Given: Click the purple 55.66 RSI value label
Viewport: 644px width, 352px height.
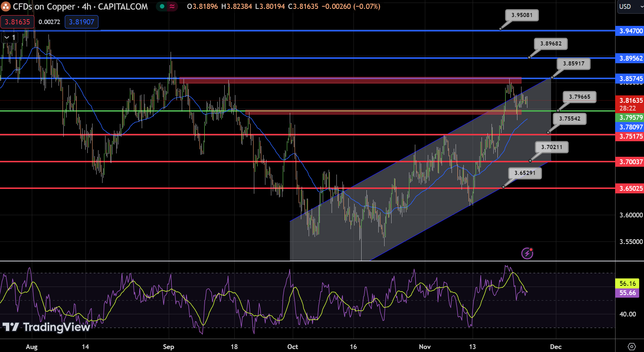Looking at the screenshot, I should (x=627, y=293).
